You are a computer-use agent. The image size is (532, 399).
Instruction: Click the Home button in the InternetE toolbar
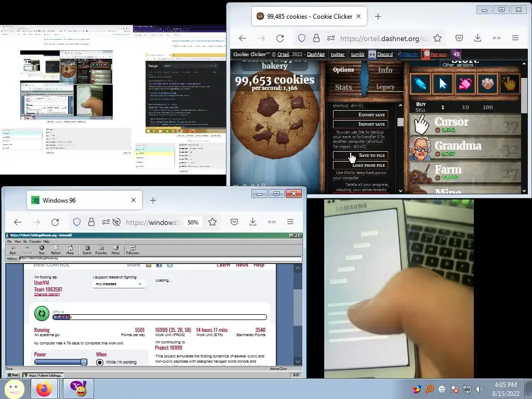tap(70, 250)
